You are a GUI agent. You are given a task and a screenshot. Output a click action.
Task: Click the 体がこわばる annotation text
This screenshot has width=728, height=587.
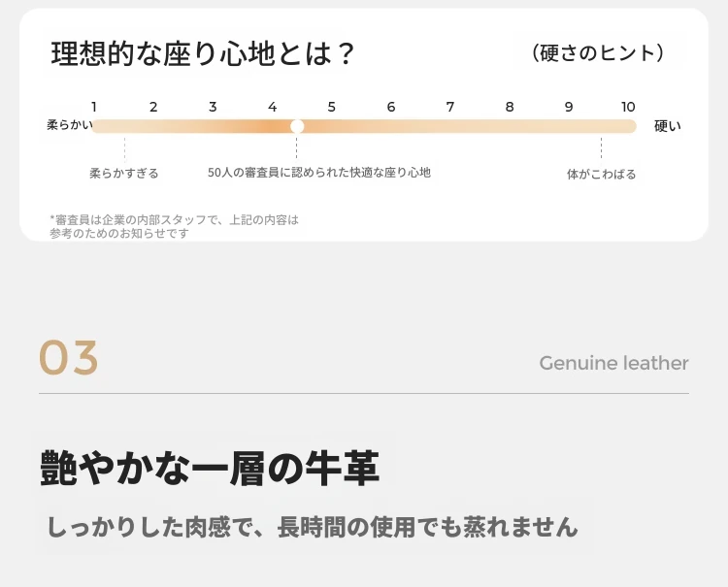601,175
